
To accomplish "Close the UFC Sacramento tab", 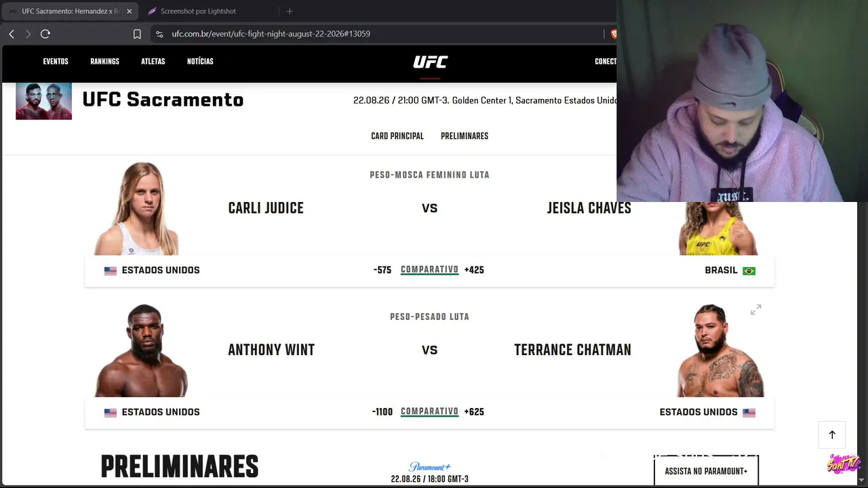I will point(130,12).
